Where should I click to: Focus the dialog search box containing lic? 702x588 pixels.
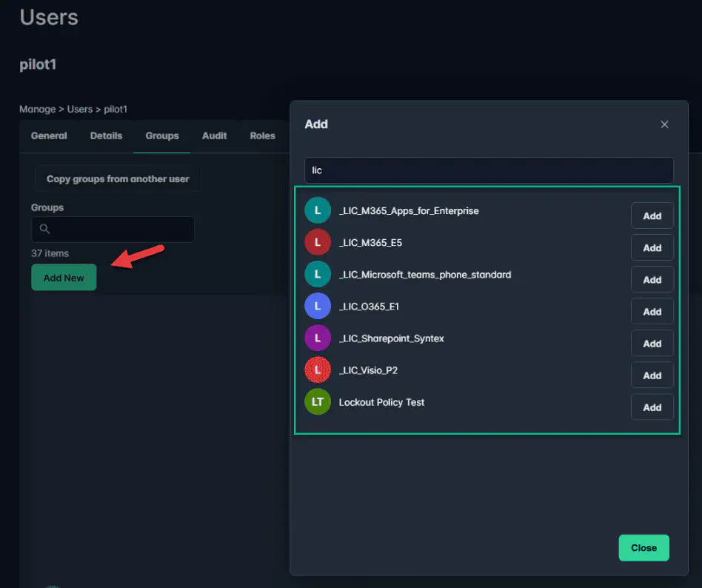(x=489, y=170)
